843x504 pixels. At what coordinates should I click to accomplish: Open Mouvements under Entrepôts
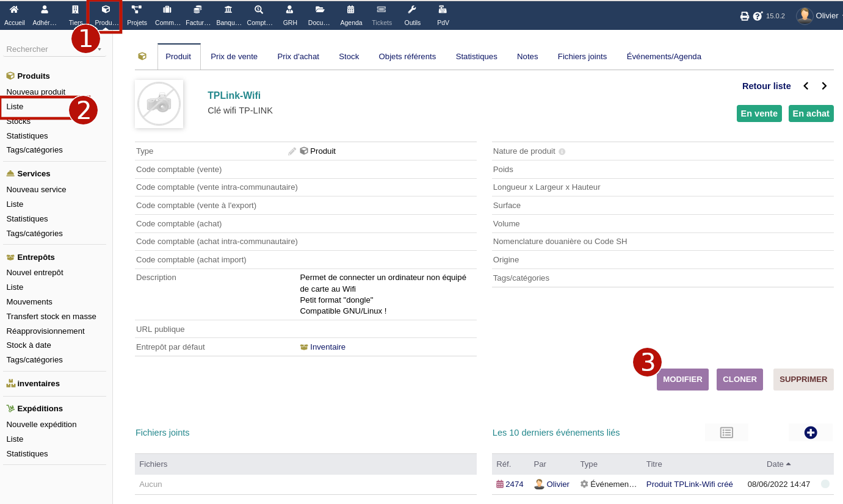point(29,301)
